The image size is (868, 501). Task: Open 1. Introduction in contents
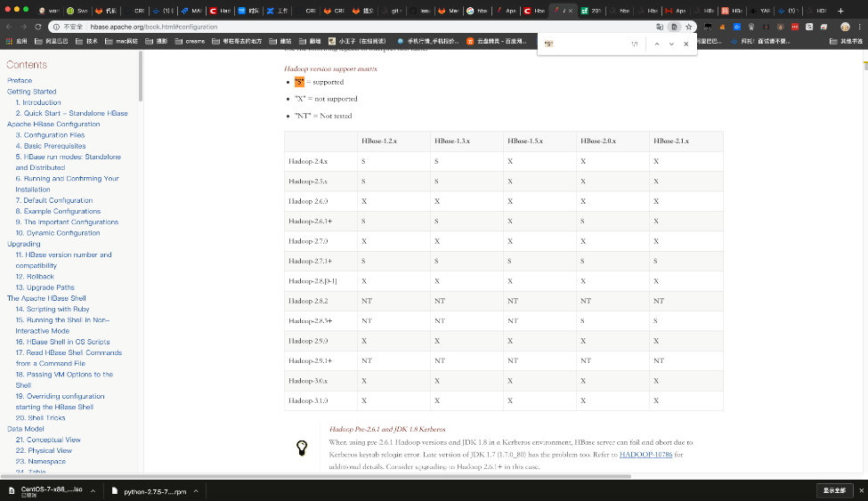coord(38,102)
